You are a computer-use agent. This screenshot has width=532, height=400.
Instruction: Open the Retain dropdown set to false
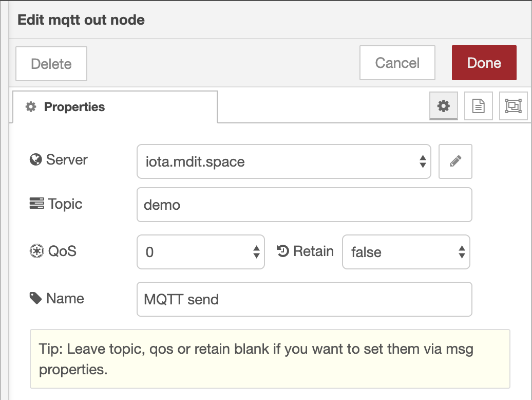(x=406, y=252)
